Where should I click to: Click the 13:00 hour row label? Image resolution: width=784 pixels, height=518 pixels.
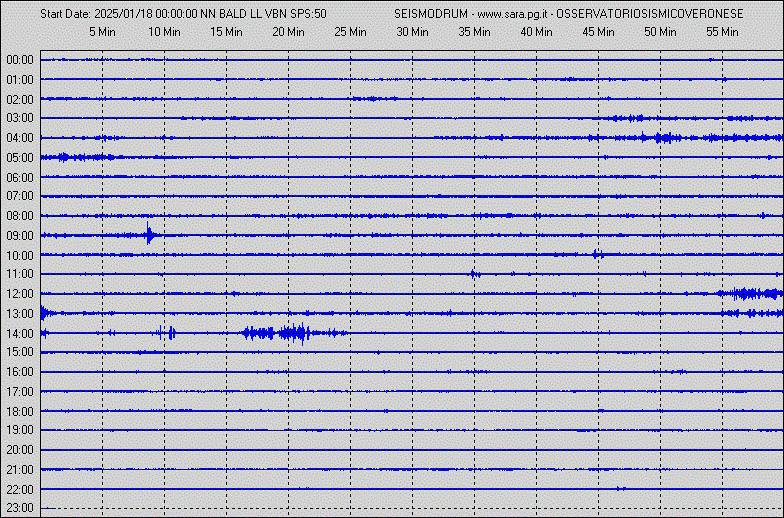click(x=20, y=314)
